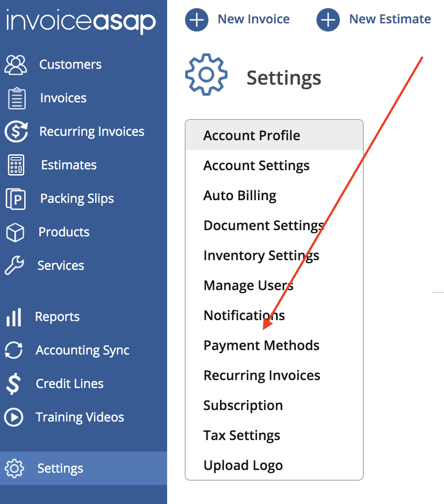Click the Recurring Invoices dollar-cycle icon
This screenshot has height=504, width=444.
[x=16, y=131]
